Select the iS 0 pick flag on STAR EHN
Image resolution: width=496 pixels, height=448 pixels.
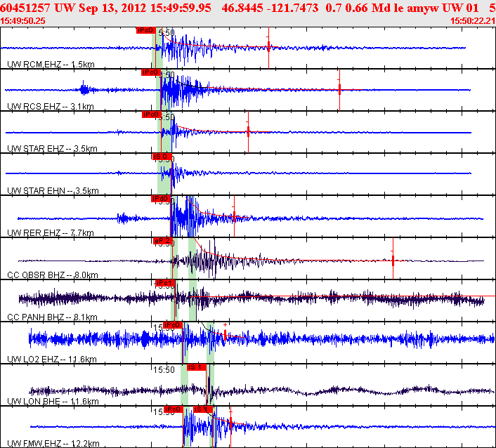162,157
